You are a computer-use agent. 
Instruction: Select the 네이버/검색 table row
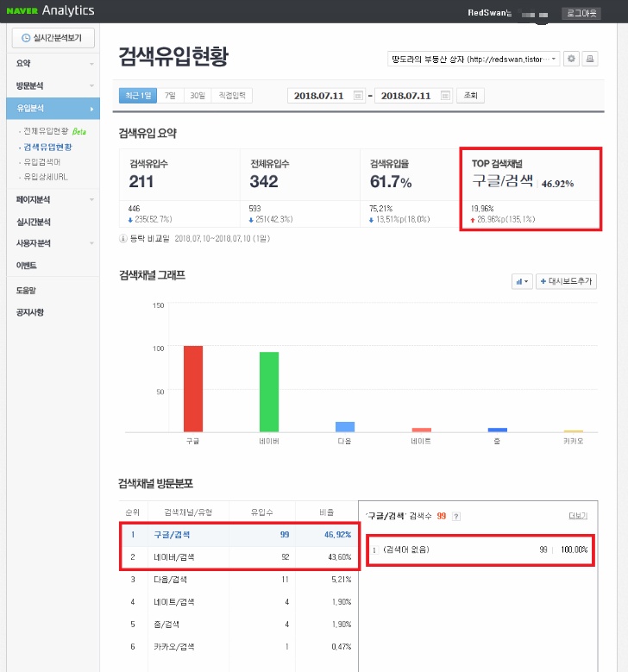239,557
